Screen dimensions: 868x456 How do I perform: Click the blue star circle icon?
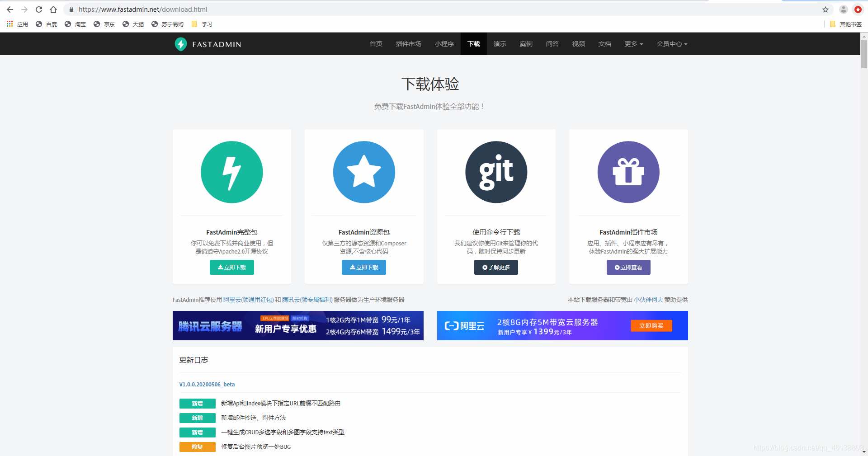364,172
